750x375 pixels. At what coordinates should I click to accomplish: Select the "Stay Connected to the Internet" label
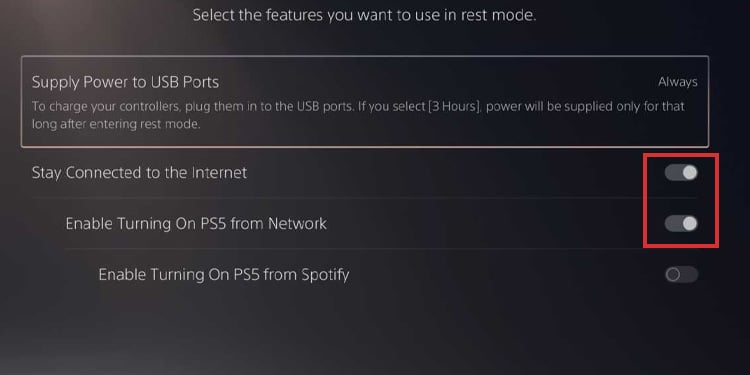coord(139,173)
